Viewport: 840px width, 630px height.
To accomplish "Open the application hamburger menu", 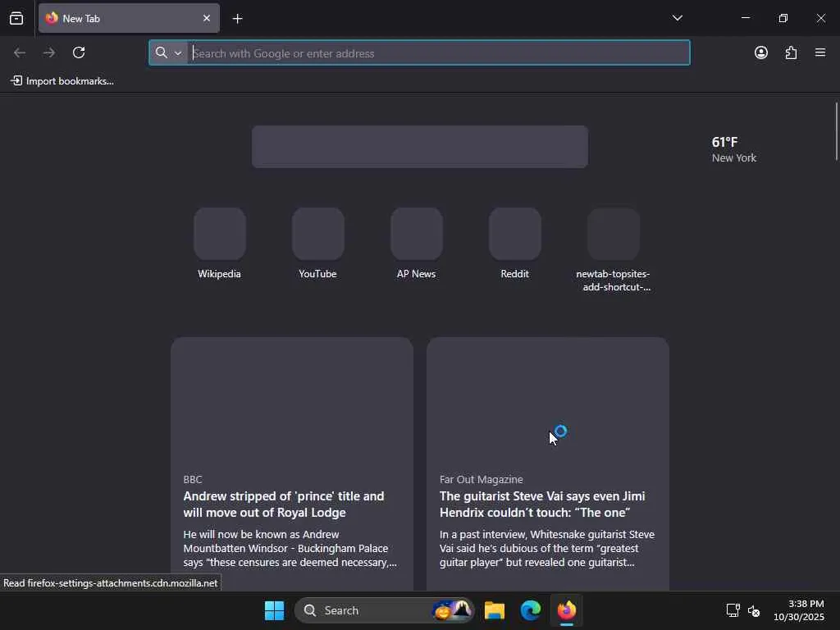I will (820, 52).
